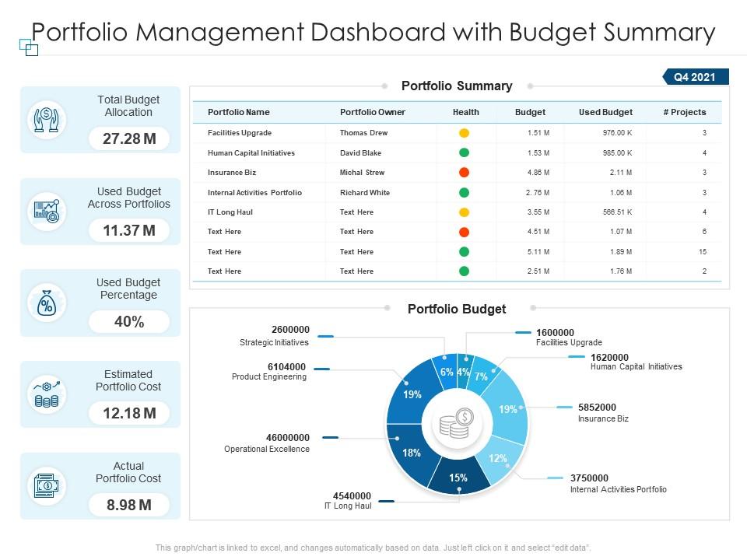
Task: Expand the gray marker next to Portfolio Budget
Action: click(x=531, y=308)
